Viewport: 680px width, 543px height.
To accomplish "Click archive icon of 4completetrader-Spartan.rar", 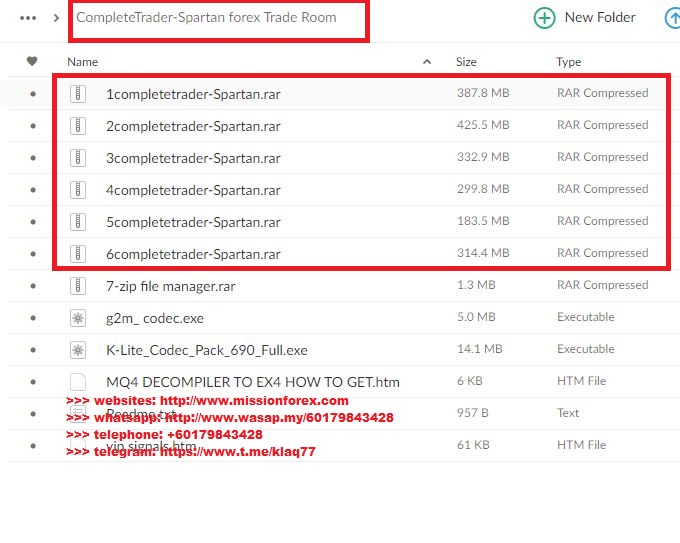I will (x=78, y=190).
